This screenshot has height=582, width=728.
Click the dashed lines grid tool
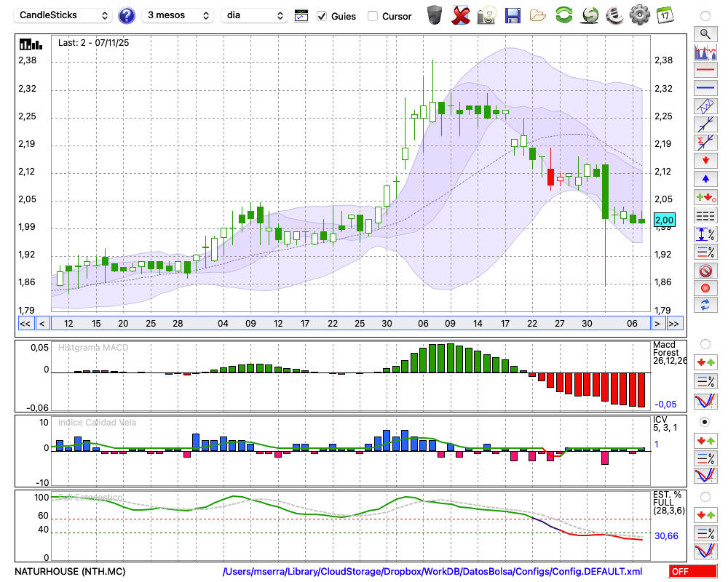[x=705, y=216]
